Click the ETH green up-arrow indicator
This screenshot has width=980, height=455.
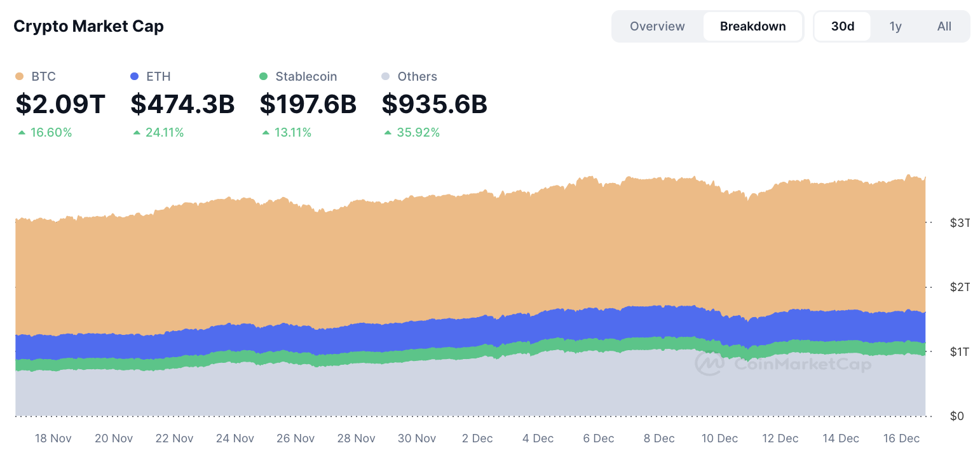(137, 133)
